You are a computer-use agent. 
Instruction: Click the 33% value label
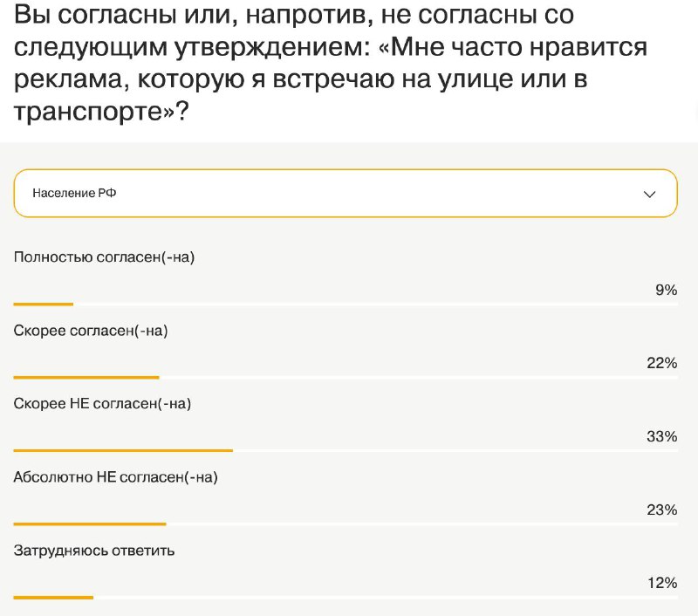pyautogui.click(x=662, y=436)
